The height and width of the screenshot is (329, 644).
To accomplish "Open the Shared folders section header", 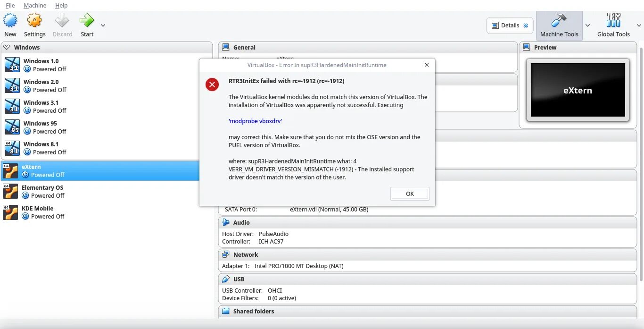I will tap(427, 311).
